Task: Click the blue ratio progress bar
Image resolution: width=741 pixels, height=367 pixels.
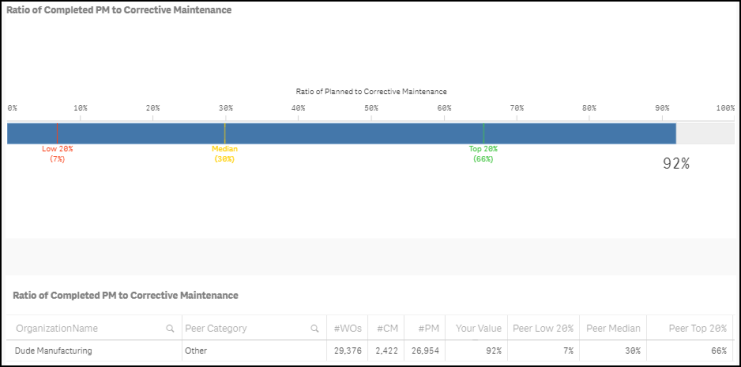Action: 341,134
